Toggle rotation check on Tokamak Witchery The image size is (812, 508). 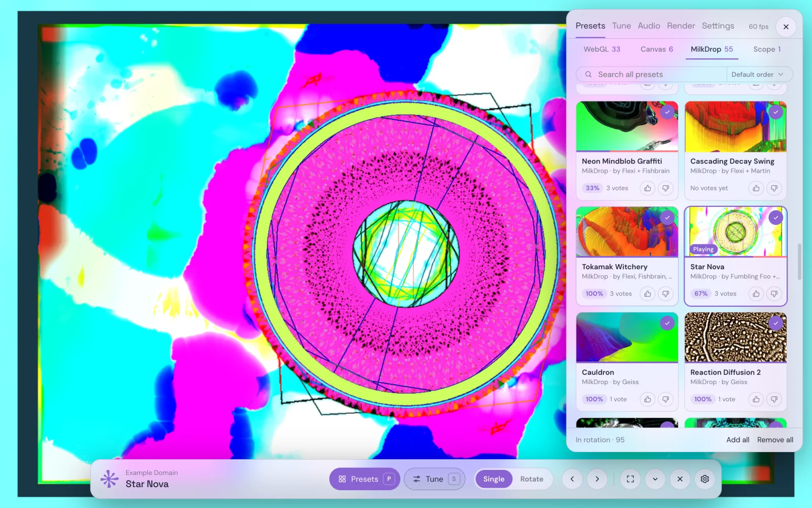pyautogui.click(x=667, y=217)
